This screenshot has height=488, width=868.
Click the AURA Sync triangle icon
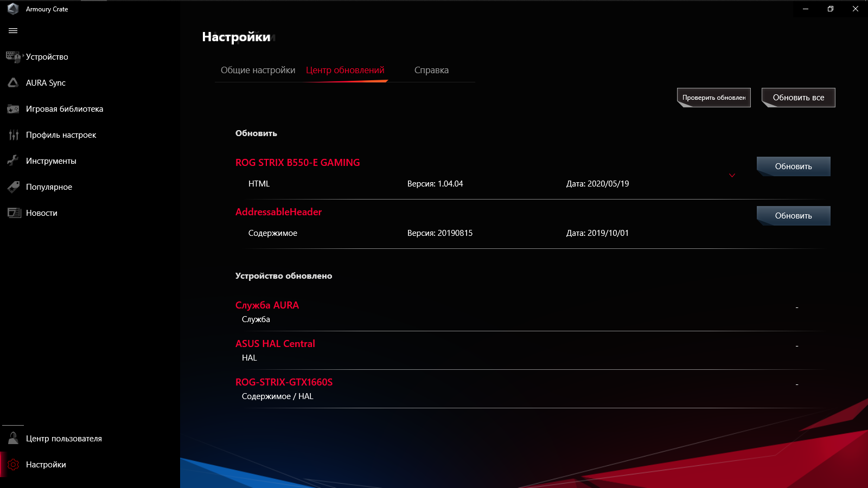[13, 82]
